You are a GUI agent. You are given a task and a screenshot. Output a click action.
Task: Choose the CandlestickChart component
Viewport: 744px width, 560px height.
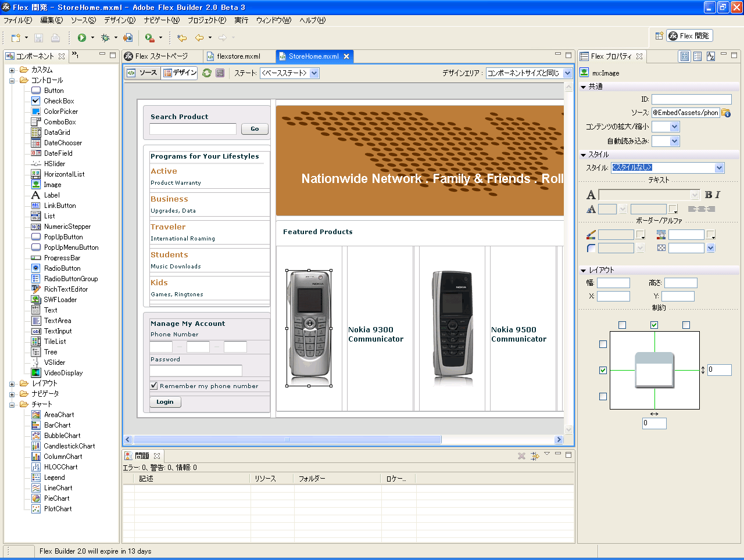pyautogui.click(x=69, y=446)
